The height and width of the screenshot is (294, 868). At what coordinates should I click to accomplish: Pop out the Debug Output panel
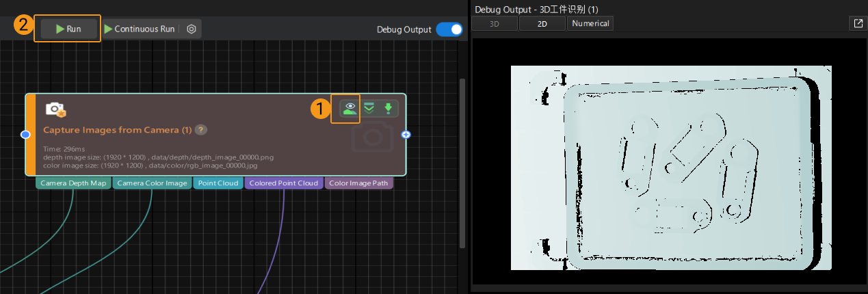point(858,23)
